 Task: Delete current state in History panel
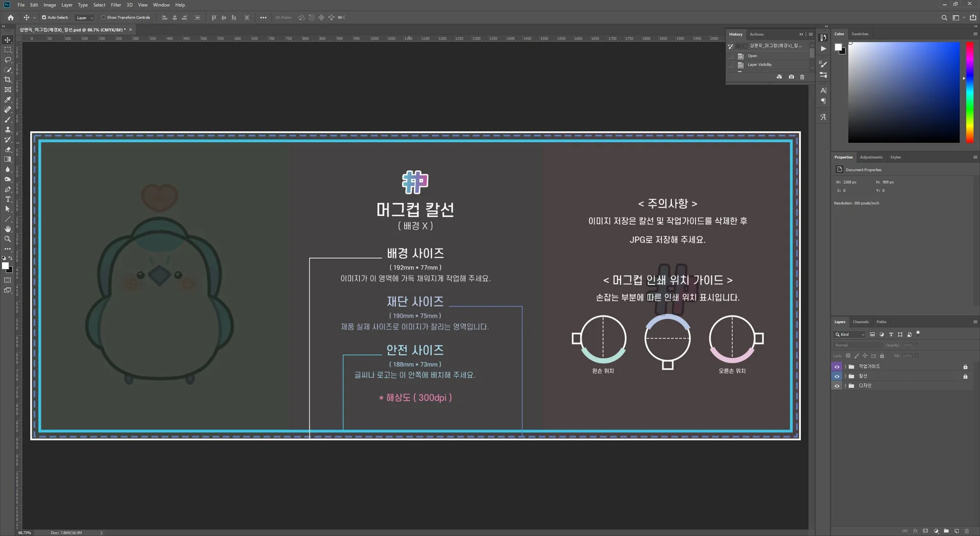click(802, 77)
